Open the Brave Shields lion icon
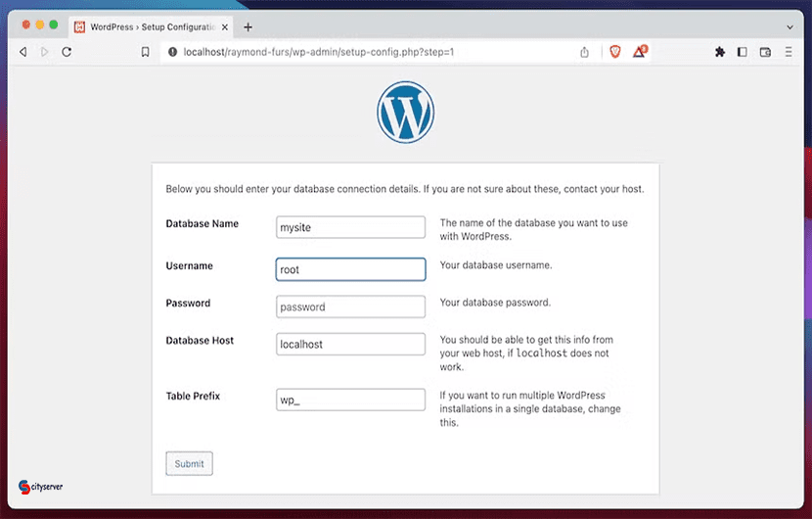The width and height of the screenshot is (812, 519). (615, 52)
